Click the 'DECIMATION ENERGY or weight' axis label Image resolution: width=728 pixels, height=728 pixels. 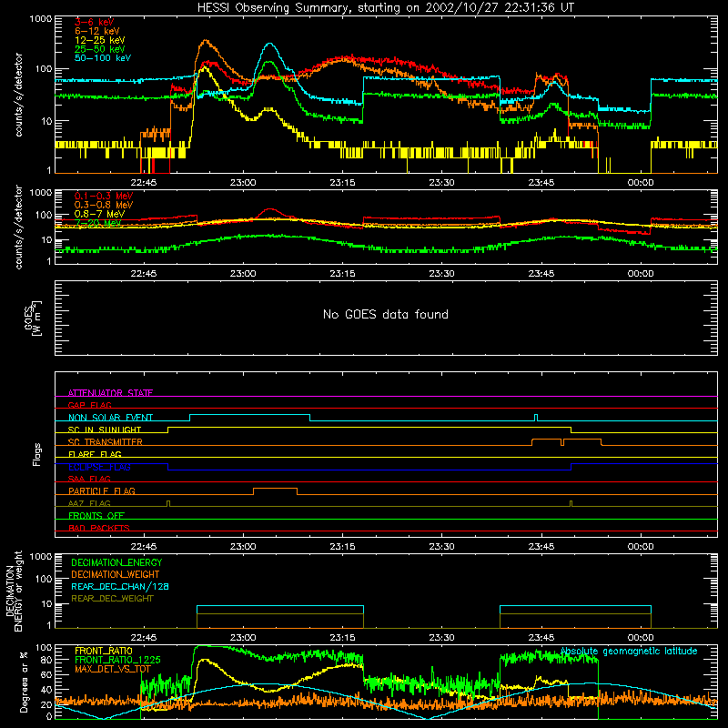pyautogui.click(x=14, y=591)
